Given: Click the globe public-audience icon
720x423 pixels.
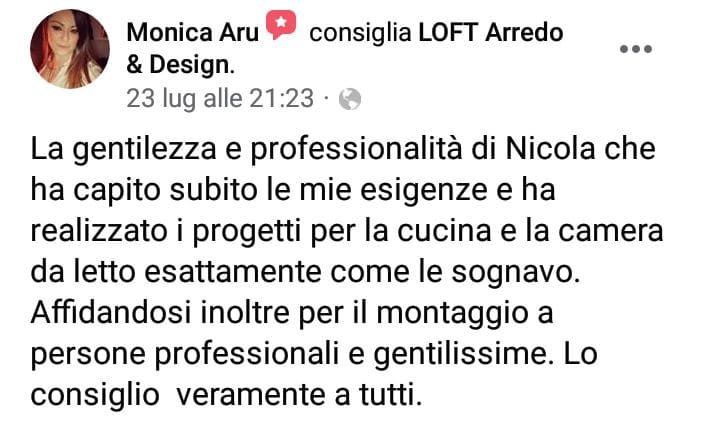Looking at the screenshot, I should pyautogui.click(x=350, y=99).
